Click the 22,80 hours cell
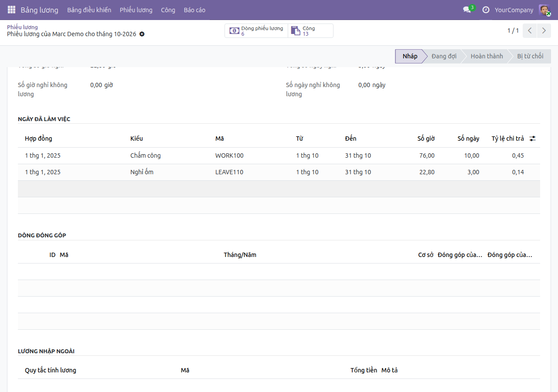 [x=414, y=172]
